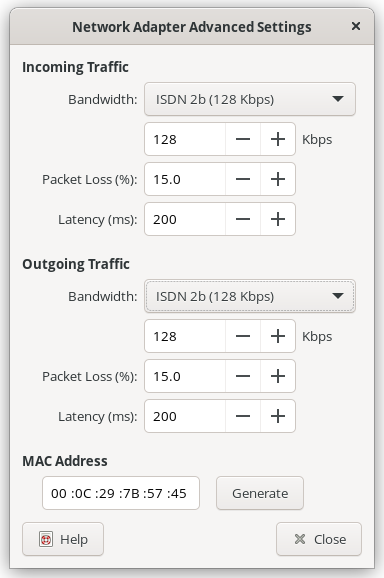Increase outgoing bandwidth Kbps with plus
This screenshot has height=578, width=384.
[x=278, y=336]
